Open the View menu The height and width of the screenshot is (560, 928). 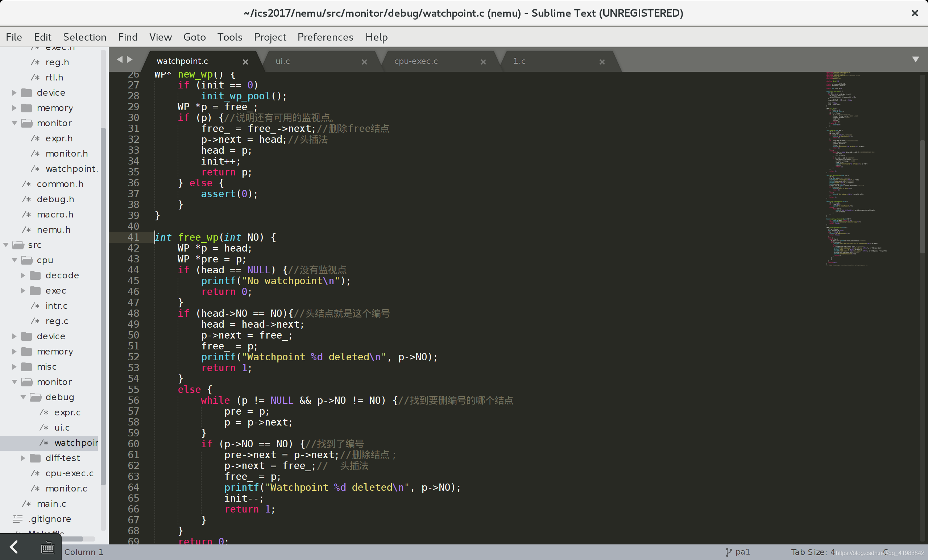(161, 37)
